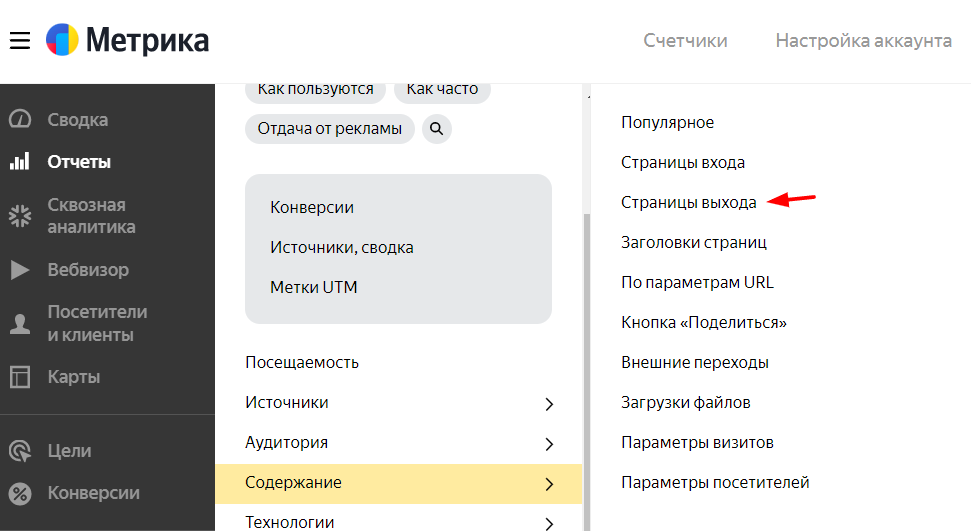
Task: Click the Сводка dashboard gauge icon
Action: [20, 120]
